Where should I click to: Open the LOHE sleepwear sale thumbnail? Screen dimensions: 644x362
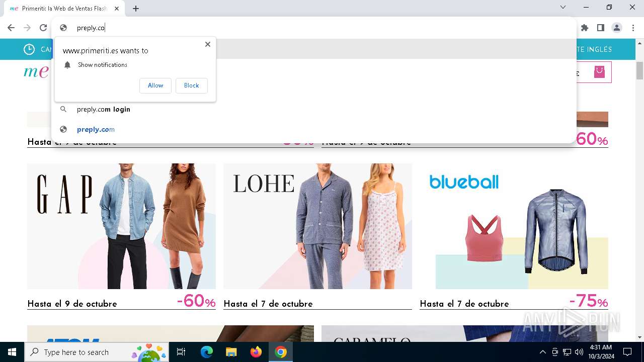[x=317, y=226]
